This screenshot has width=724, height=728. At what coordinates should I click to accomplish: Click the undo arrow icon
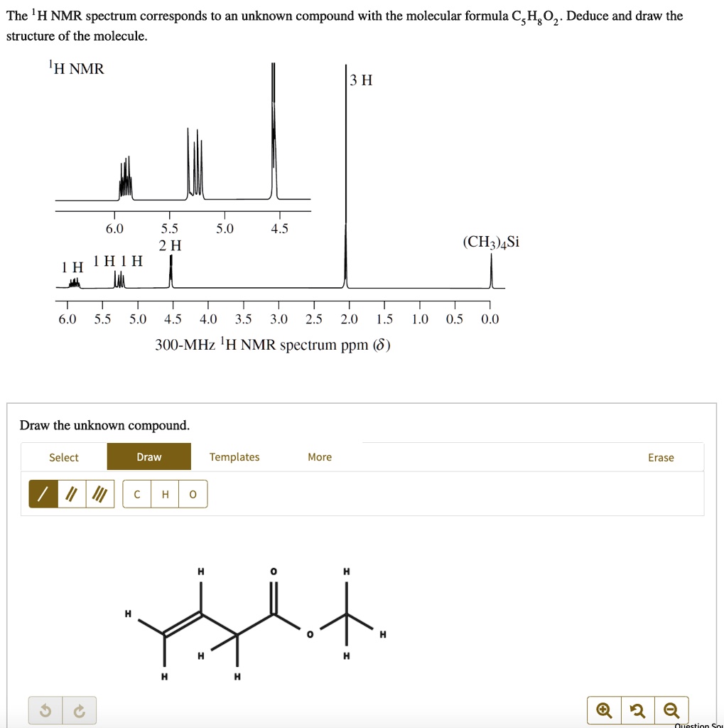tap(45, 710)
